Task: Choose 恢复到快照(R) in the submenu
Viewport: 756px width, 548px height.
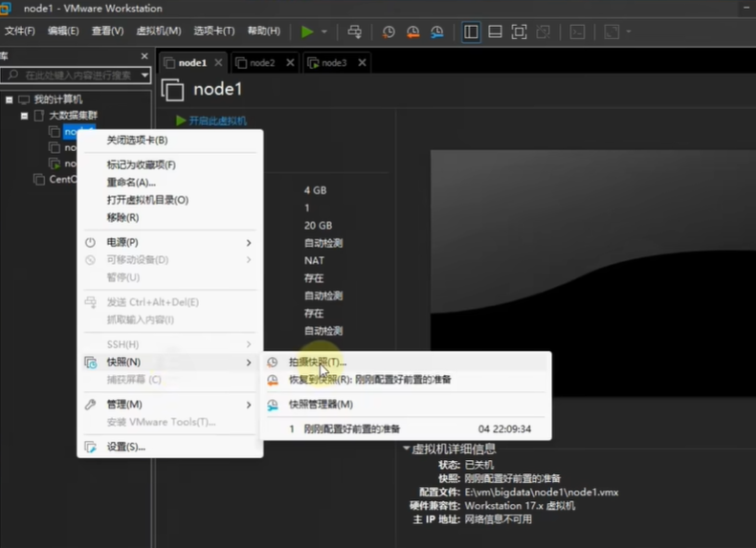Action: 406,380
